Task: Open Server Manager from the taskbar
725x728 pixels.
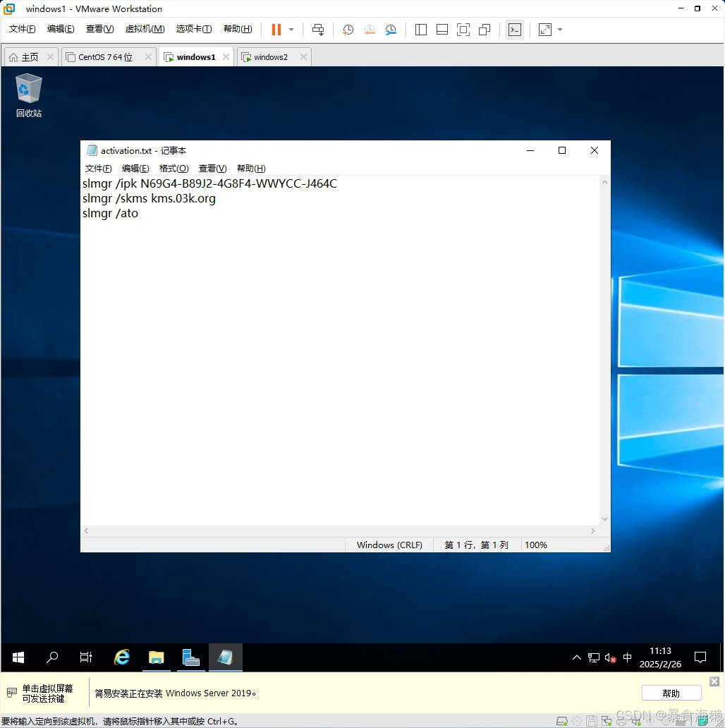Action: pos(190,657)
